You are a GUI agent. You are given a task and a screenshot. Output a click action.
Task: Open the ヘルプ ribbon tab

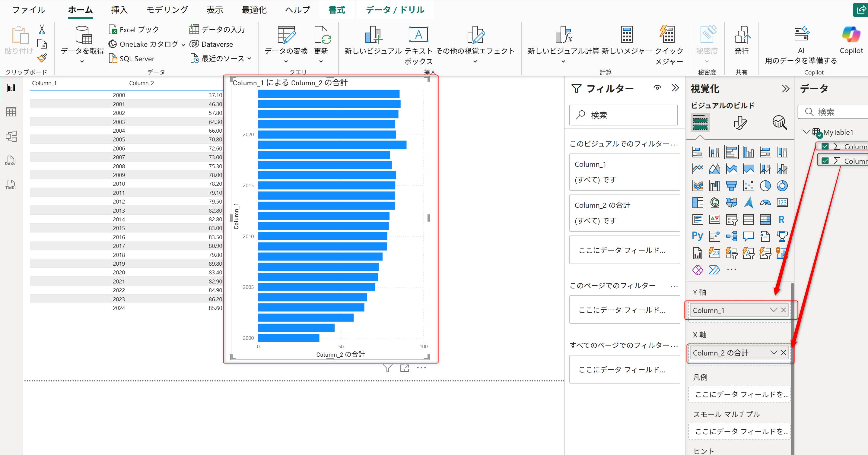click(297, 10)
